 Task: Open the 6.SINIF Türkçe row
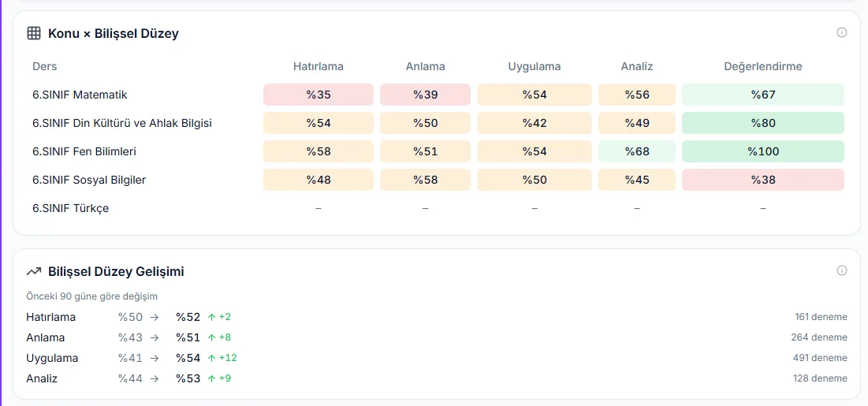(x=70, y=208)
